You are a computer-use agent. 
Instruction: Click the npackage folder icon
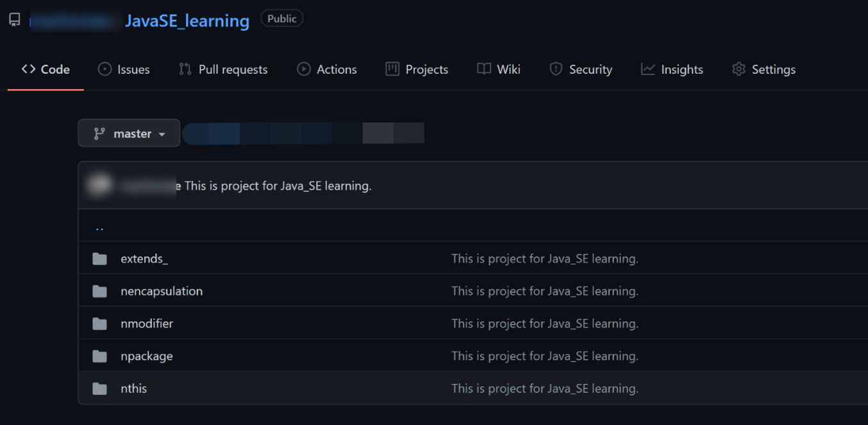[99, 356]
